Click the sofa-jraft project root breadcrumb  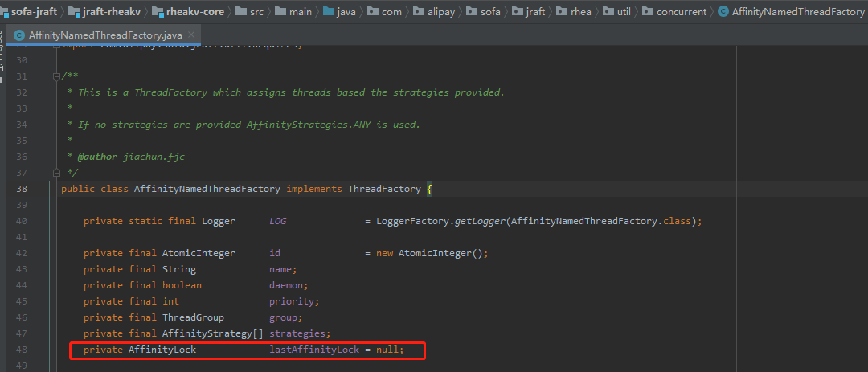[x=34, y=11]
